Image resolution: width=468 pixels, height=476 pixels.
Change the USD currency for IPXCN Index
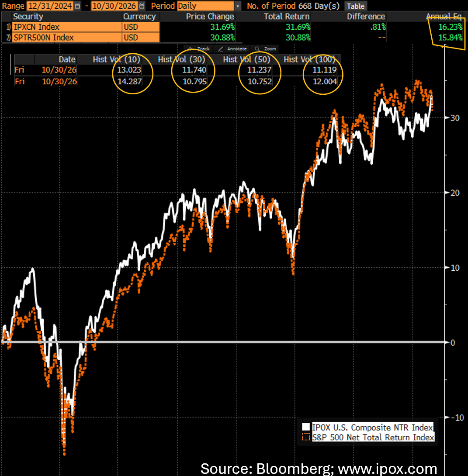[x=141, y=27]
